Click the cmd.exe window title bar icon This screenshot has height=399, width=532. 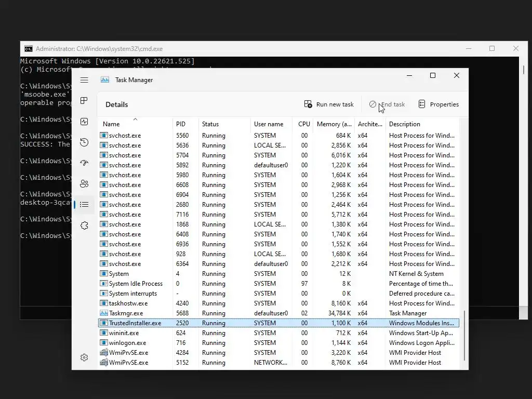point(29,49)
